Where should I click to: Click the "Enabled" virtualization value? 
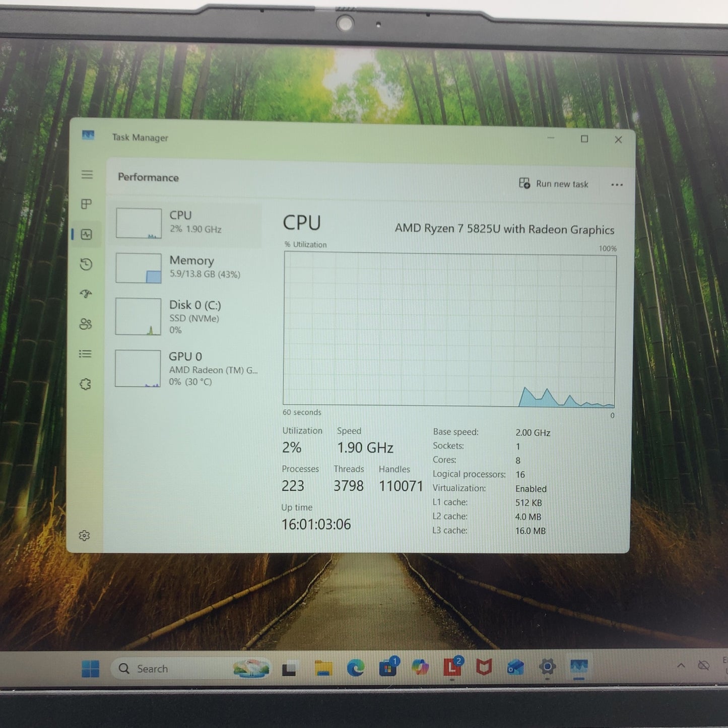531,489
